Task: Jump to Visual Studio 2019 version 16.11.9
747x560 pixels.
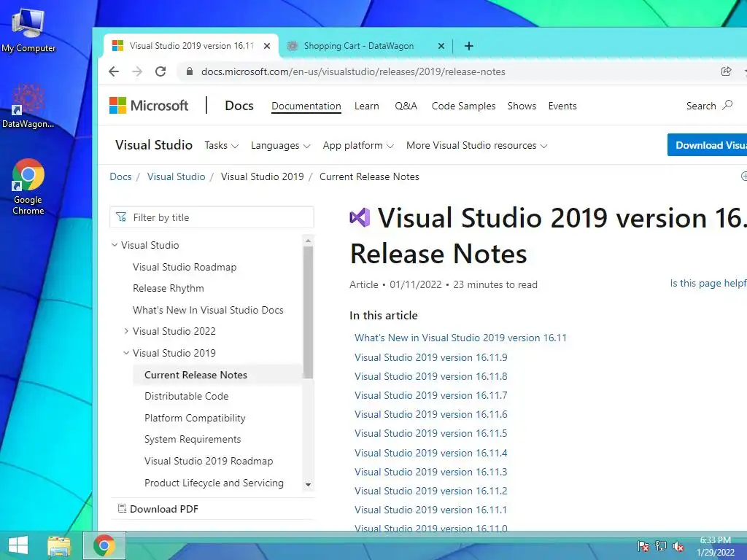Action: click(x=430, y=357)
